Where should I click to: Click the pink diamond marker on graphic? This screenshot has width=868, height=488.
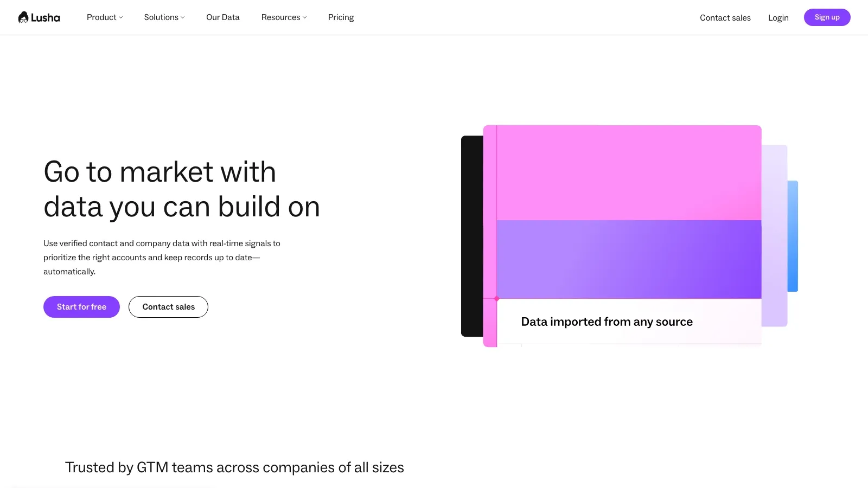click(x=496, y=298)
